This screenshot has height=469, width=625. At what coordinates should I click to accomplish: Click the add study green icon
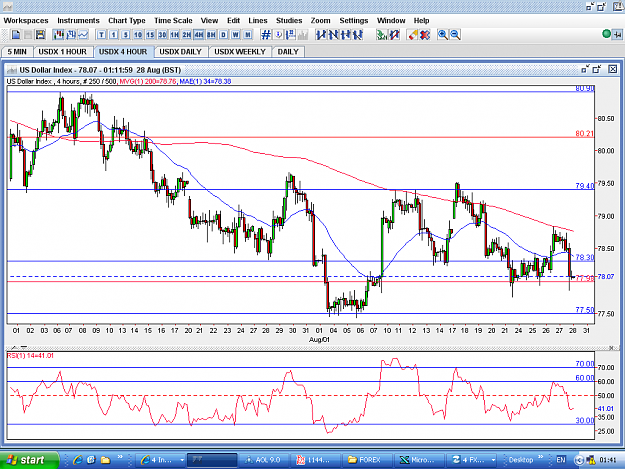[382, 35]
